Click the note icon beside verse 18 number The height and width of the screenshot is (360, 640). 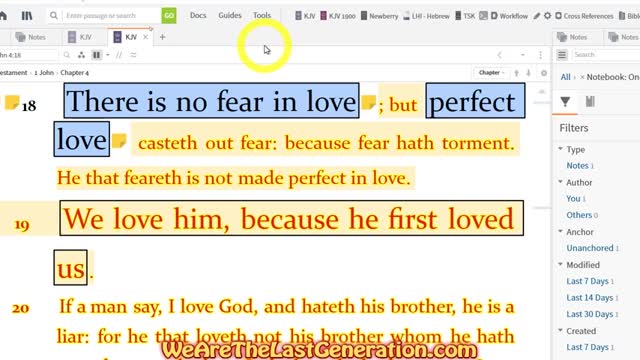coord(12,102)
